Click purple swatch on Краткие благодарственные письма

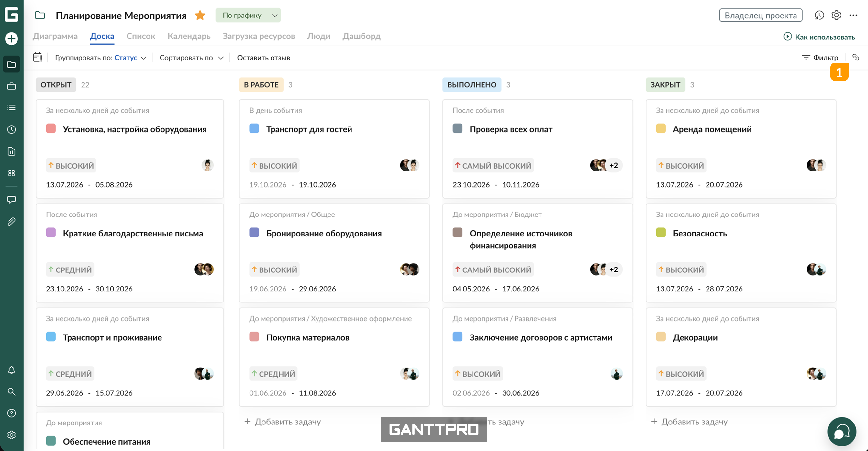51,233
